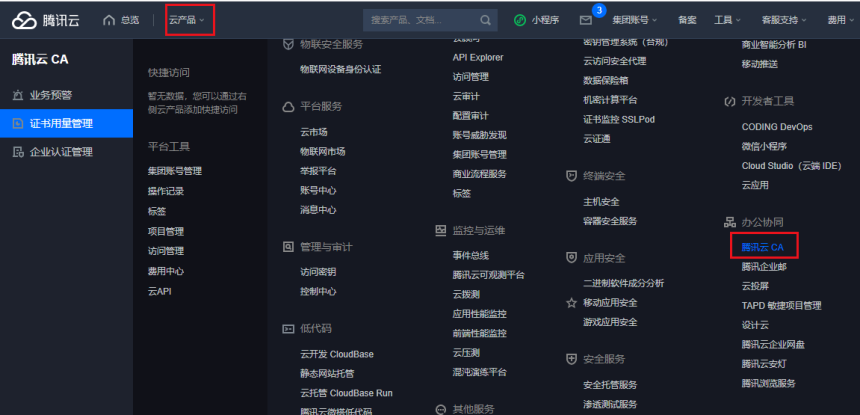
Task: Open 微信小程序 link
Action: [x=764, y=146]
